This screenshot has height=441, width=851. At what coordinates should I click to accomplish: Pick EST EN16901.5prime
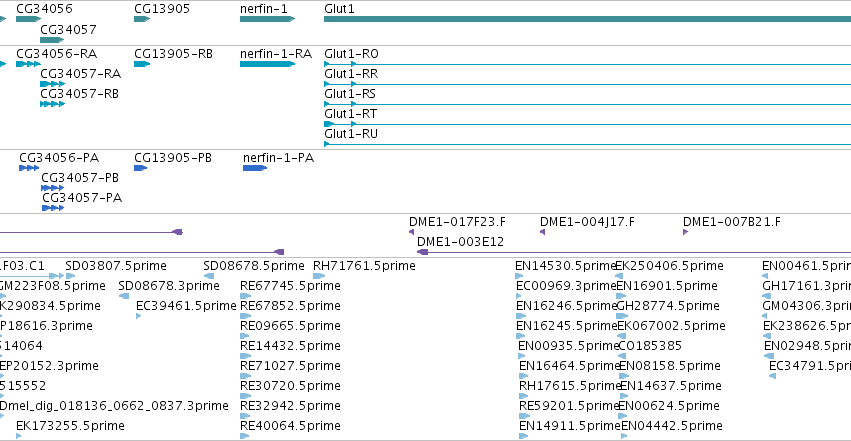point(667,286)
